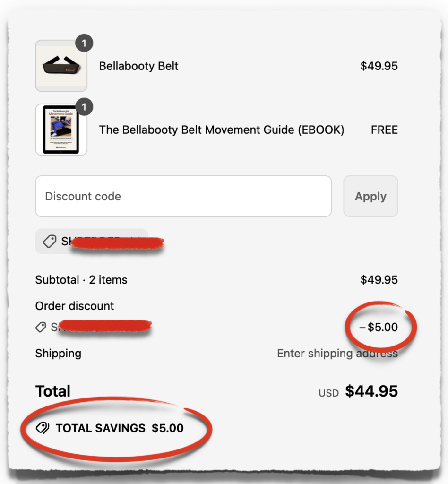Viewport: 448px width, 484px height.
Task: Open the Movement Guide ebook thumbnail
Action: pyautogui.click(x=61, y=130)
